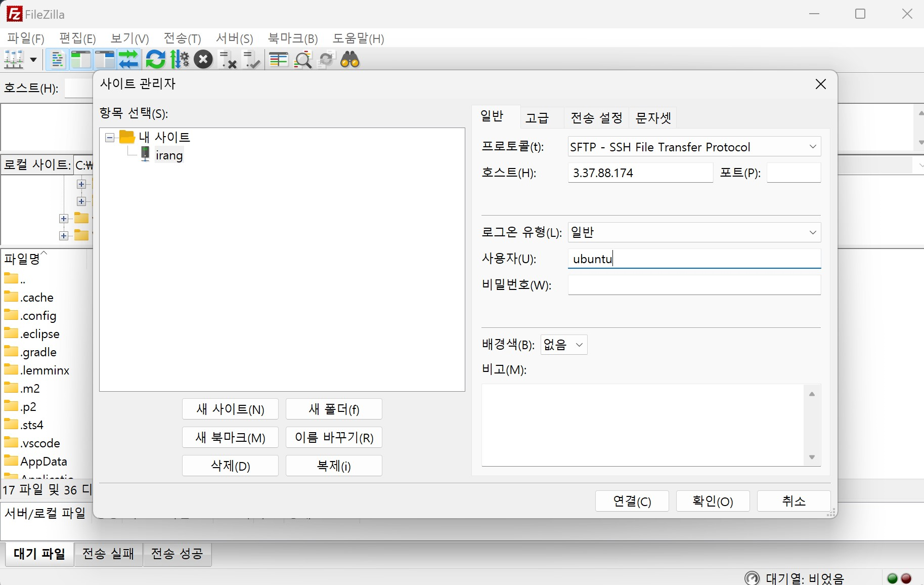
Task: Cancel current operation with the X icon
Action: point(203,60)
